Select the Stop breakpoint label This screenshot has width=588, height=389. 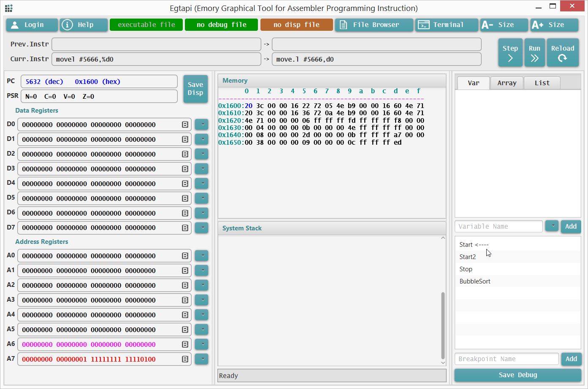pyautogui.click(x=466, y=269)
